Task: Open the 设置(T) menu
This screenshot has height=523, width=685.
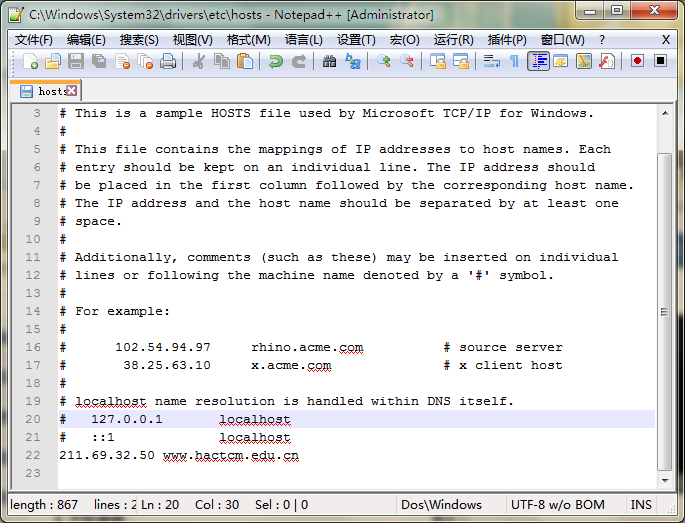Action: pos(356,40)
